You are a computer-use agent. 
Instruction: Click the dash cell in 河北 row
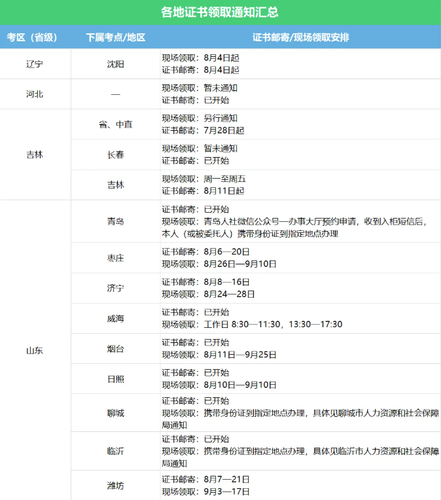point(115,94)
